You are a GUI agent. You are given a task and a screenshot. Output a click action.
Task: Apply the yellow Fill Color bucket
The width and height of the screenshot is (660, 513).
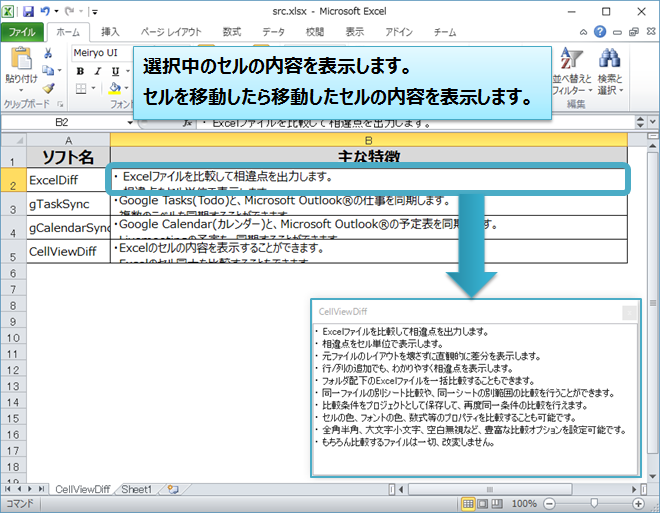point(114,88)
